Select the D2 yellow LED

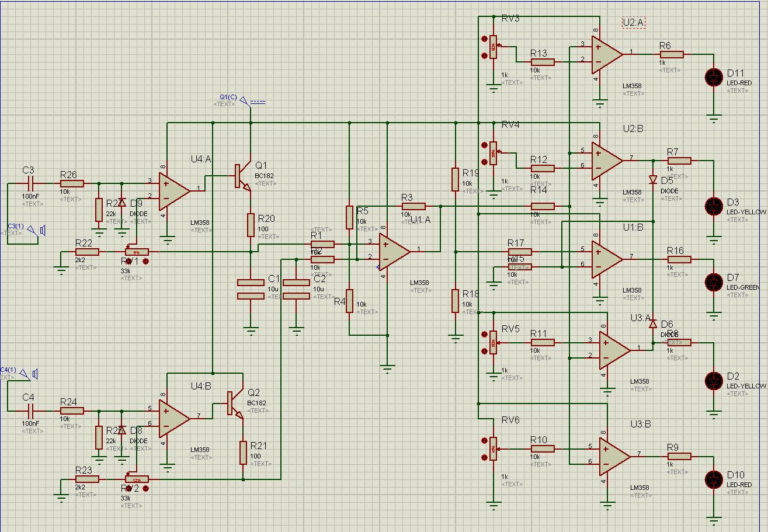point(714,381)
